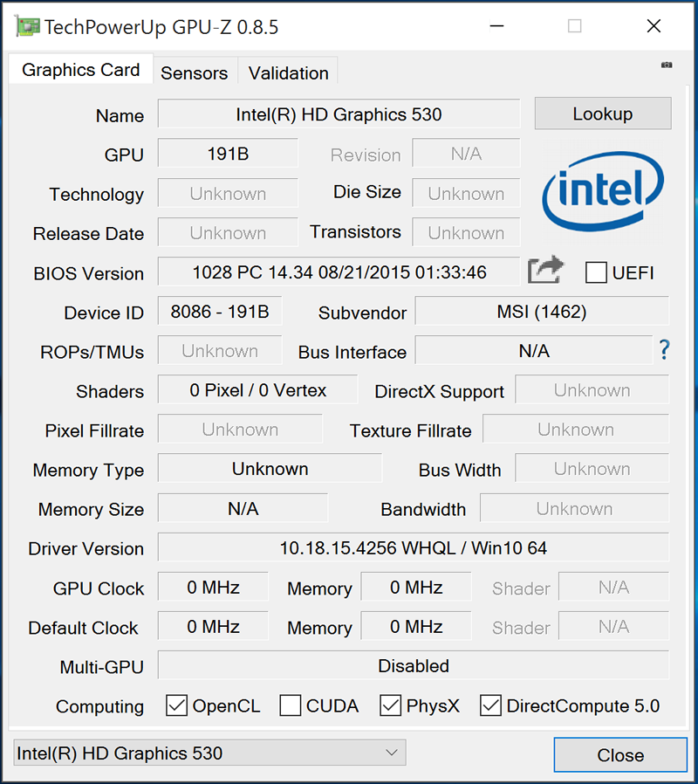The height and width of the screenshot is (784, 698).
Task: Open Bus Interface question mark help
Action: (x=664, y=350)
